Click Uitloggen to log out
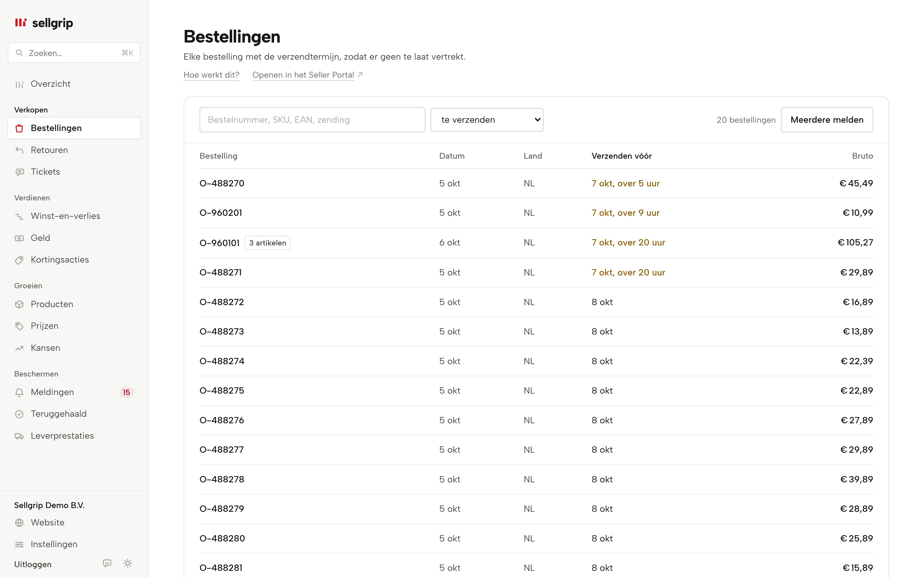This screenshot has height=578, width=924. pos(33,564)
